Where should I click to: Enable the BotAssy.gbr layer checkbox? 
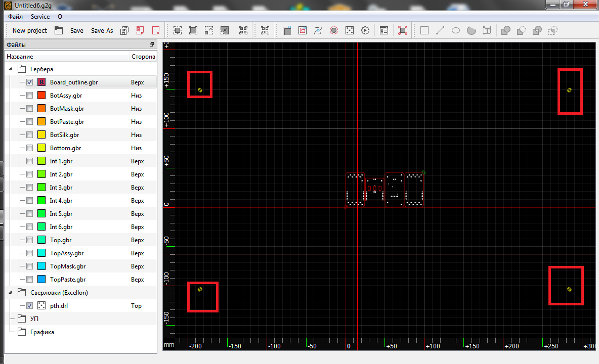pos(30,96)
